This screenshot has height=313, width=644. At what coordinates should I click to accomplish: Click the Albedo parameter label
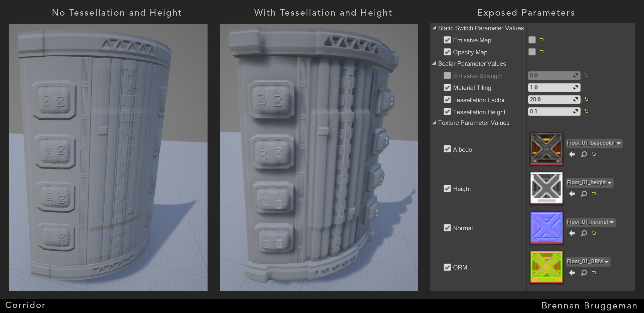pyautogui.click(x=462, y=150)
